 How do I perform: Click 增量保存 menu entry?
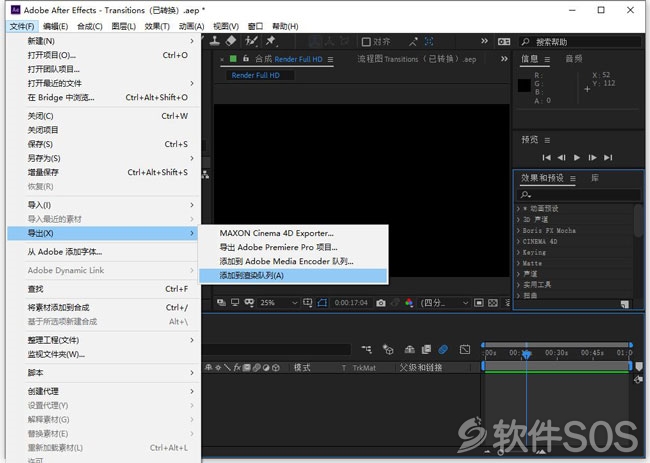coord(104,172)
